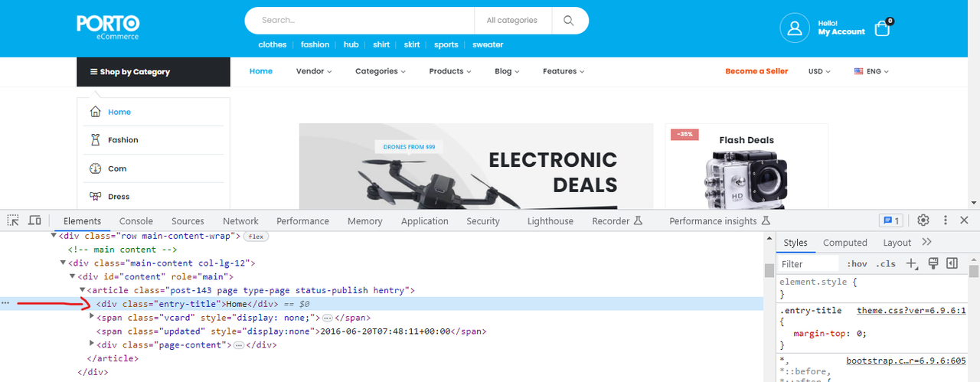
Task: Click the search magnifier icon
Action: [x=568, y=21]
